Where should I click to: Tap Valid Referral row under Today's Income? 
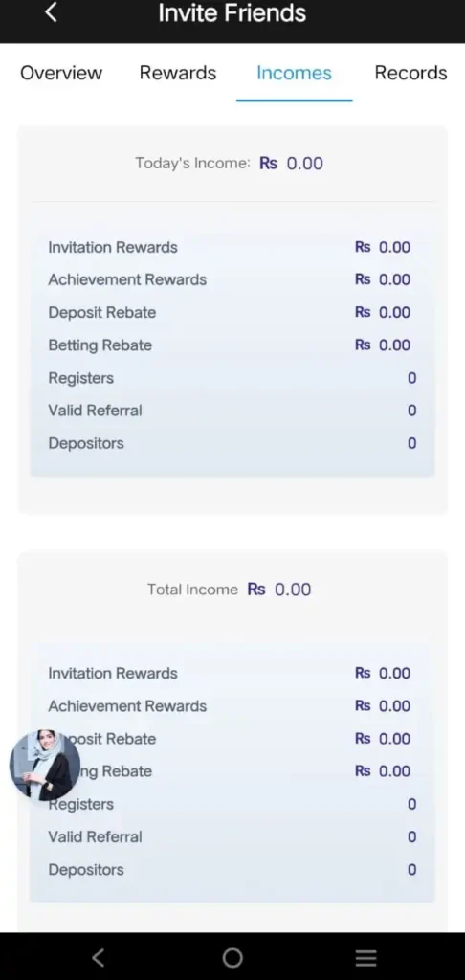pyautogui.click(x=232, y=411)
